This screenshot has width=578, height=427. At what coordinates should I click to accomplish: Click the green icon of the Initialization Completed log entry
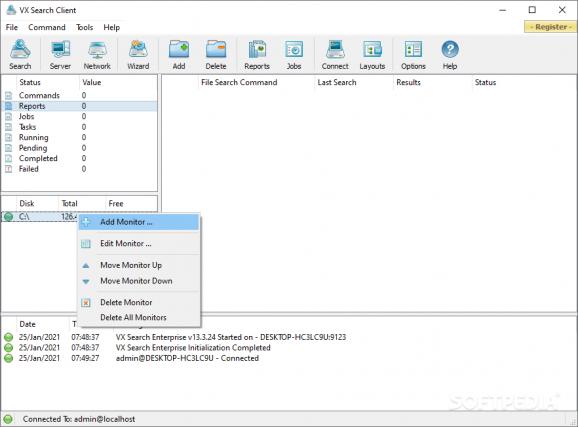[x=8, y=347]
